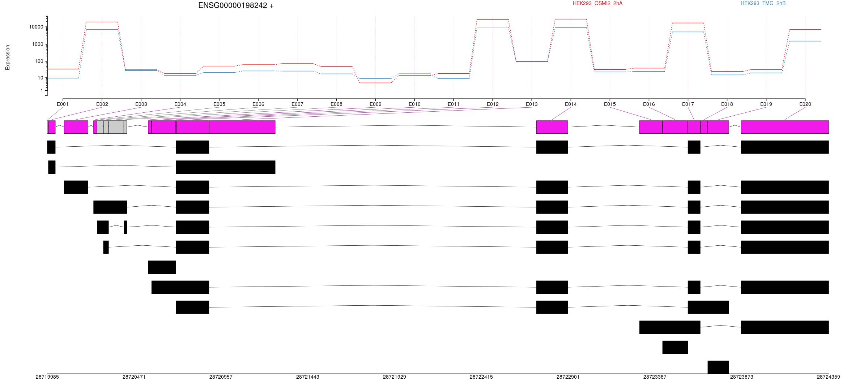Viewport: 868px width, 383px height.
Task: Click the HEK293_OSMI2_2hA legend label
Action: [x=597, y=3]
